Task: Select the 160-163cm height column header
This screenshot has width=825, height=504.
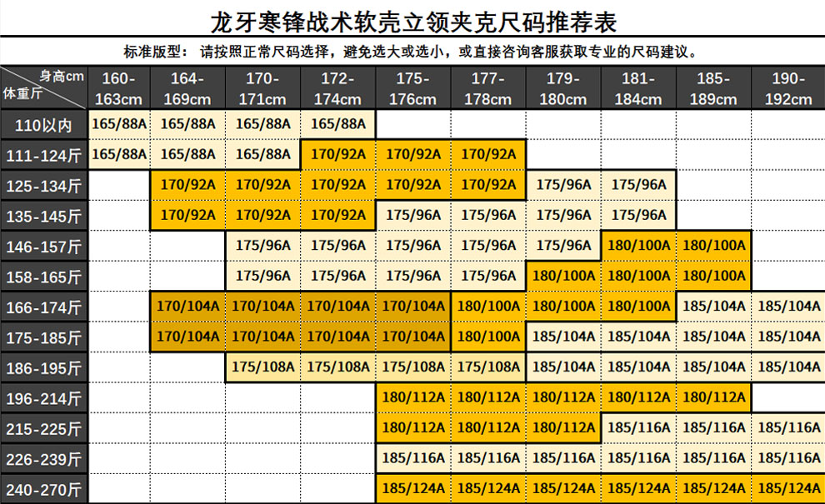Action: pos(119,87)
